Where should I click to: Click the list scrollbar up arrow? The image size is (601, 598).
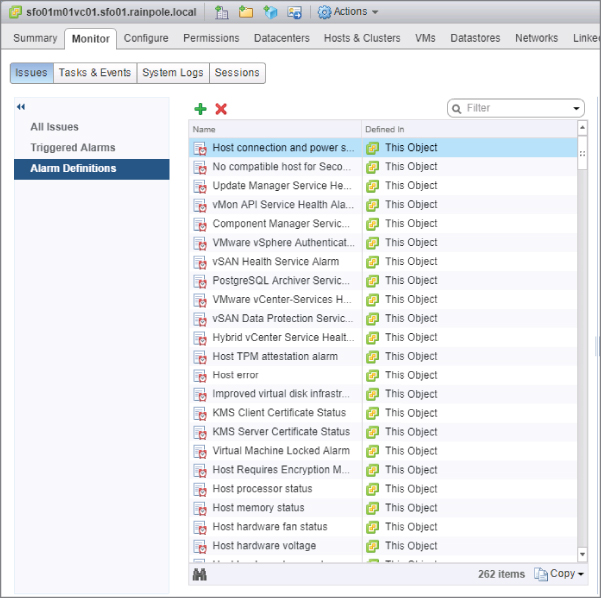[x=583, y=128]
